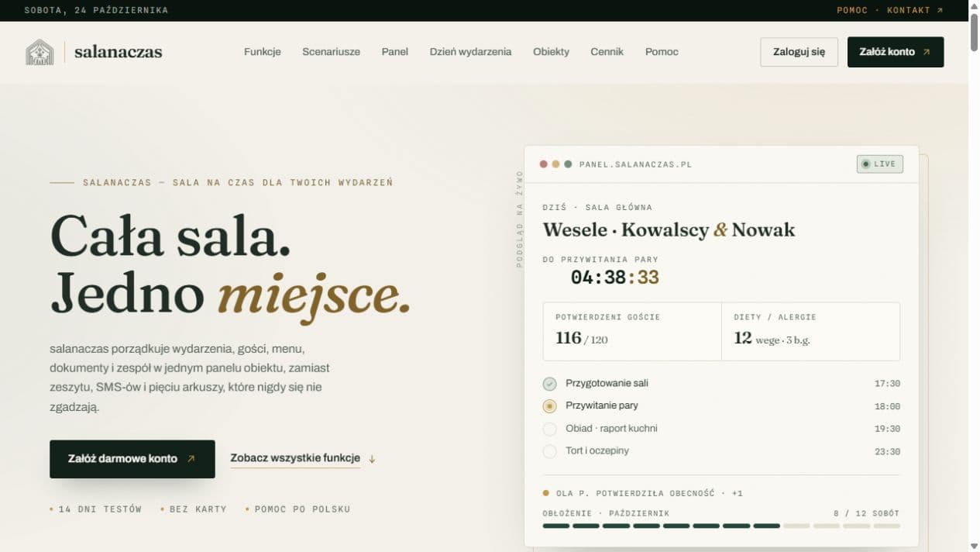Toggle the Przygotowanie sali checked circle
The image size is (980, 552).
coord(549,384)
